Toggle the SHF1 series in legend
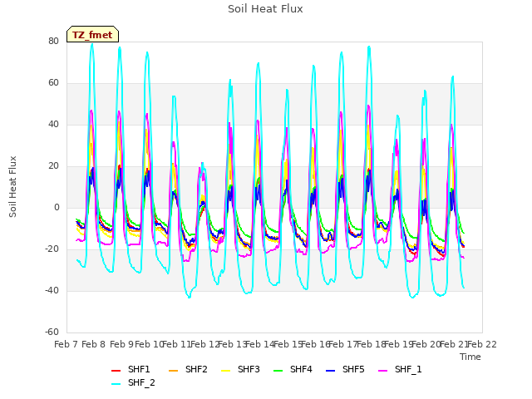The image size is (532, 399). [x=131, y=369]
